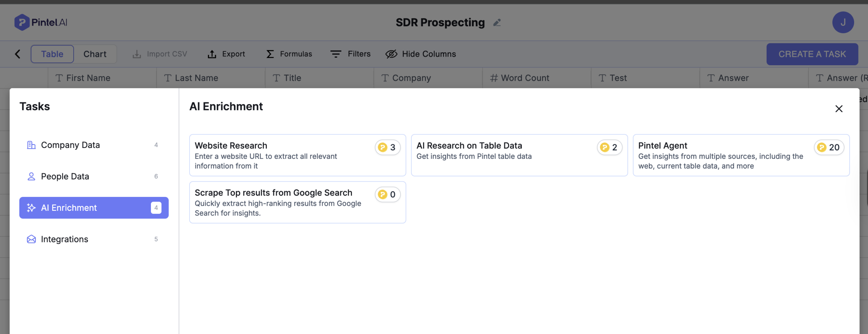Click the CREATE A TASK button
868x334 pixels.
point(813,54)
